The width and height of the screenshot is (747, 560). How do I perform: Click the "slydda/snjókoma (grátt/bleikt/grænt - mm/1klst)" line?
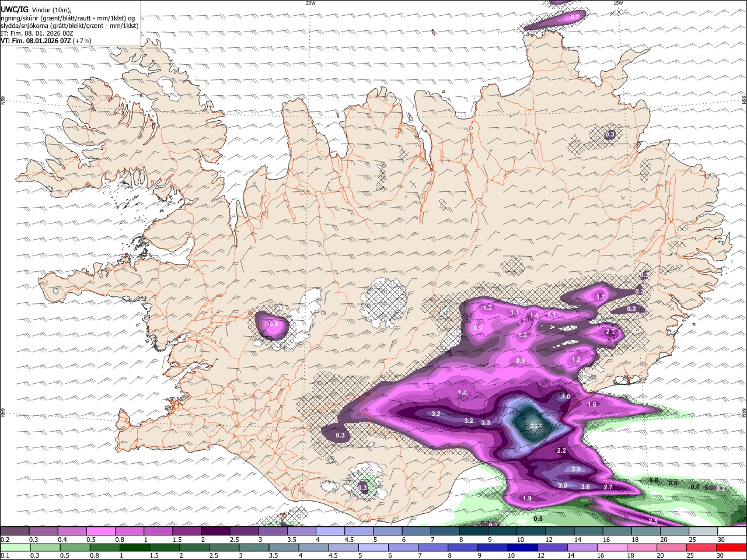pos(70,26)
